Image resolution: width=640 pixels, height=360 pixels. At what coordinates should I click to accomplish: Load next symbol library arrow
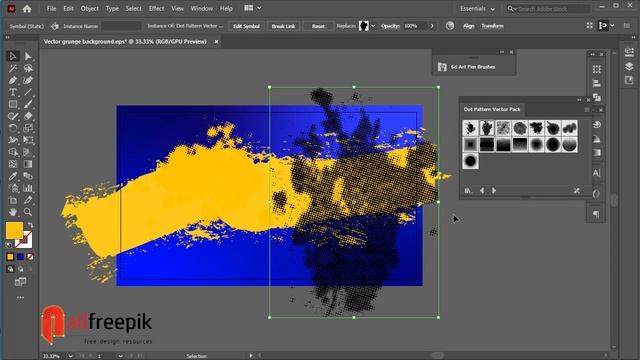[x=494, y=191]
